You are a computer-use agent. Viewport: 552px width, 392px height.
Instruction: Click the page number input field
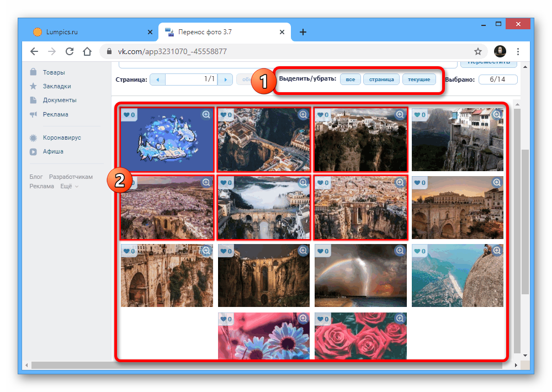(x=191, y=80)
